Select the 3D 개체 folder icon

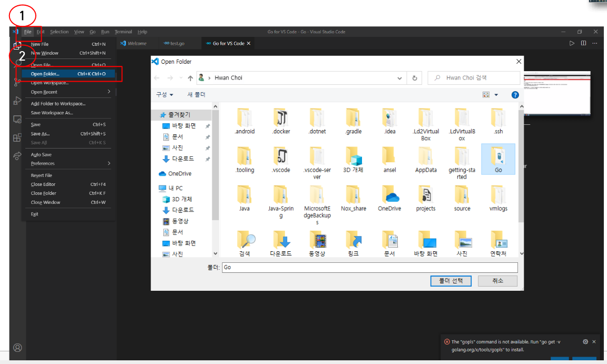(353, 156)
